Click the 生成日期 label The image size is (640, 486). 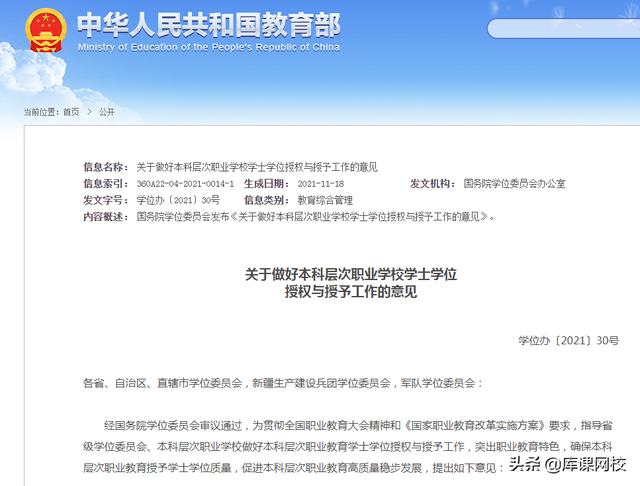click(x=267, y=184)
